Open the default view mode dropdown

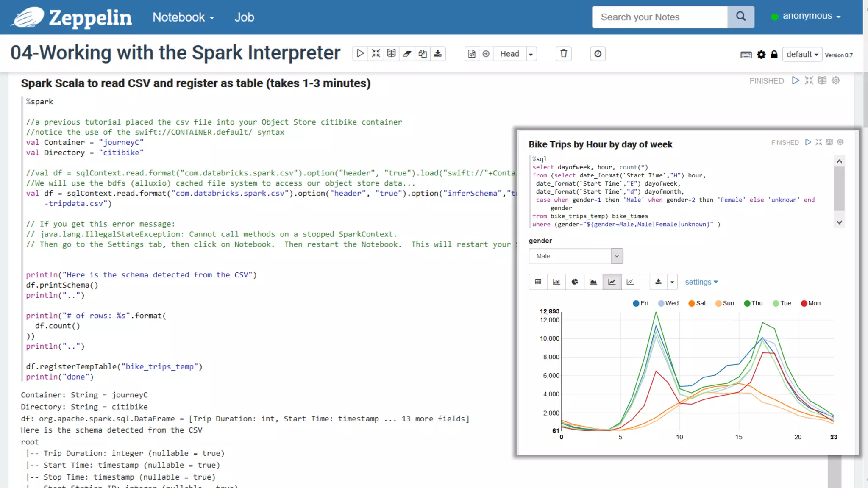[802, 55]
